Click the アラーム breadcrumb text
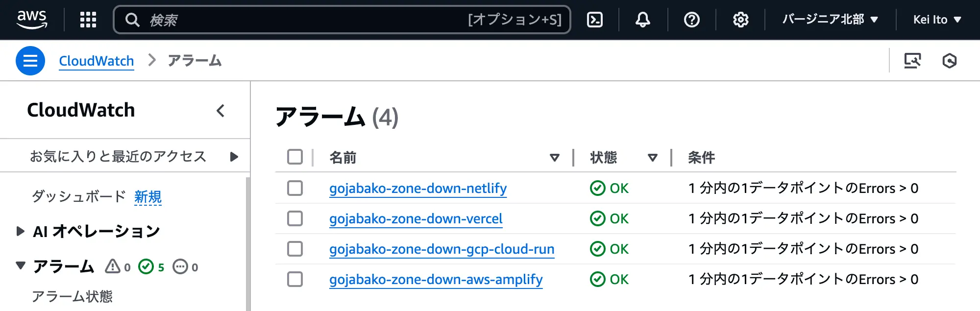This screenshot has width=980, height=311. (195, 61)
